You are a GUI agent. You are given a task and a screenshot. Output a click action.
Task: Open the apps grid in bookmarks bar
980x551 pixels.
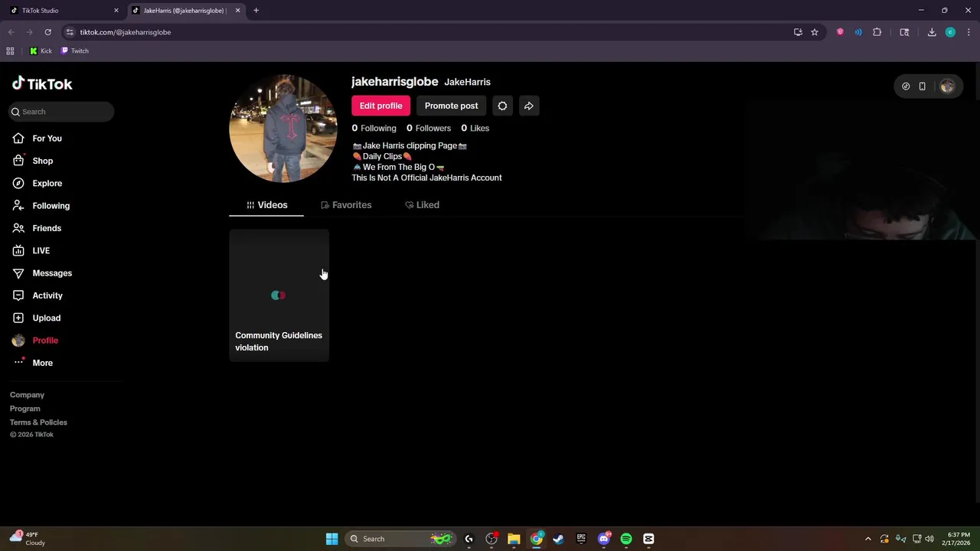(x=10, y=51)
